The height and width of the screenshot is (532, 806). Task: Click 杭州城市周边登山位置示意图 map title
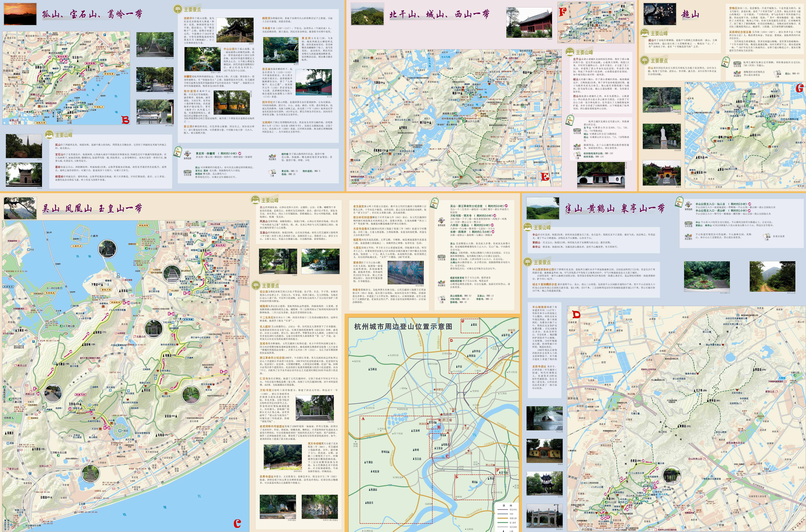[403, 326]
